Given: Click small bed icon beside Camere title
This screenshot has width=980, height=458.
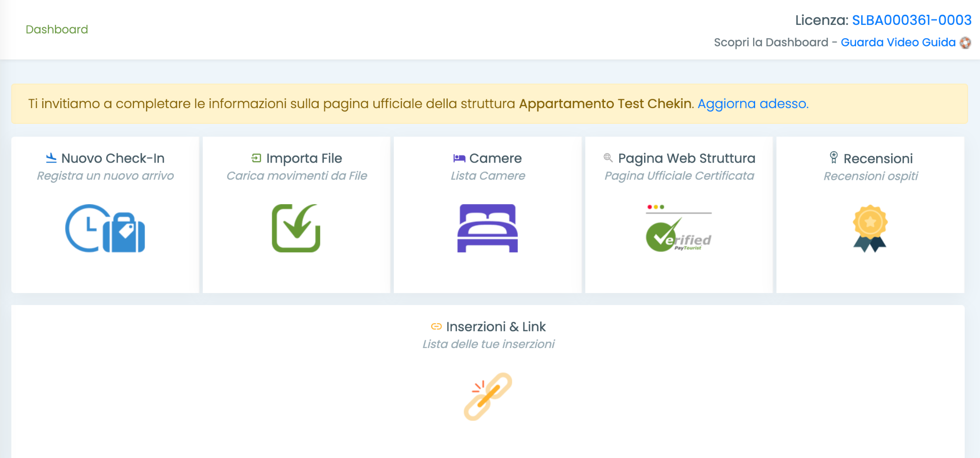Looking at the screenshot, I should pos(459,158).
